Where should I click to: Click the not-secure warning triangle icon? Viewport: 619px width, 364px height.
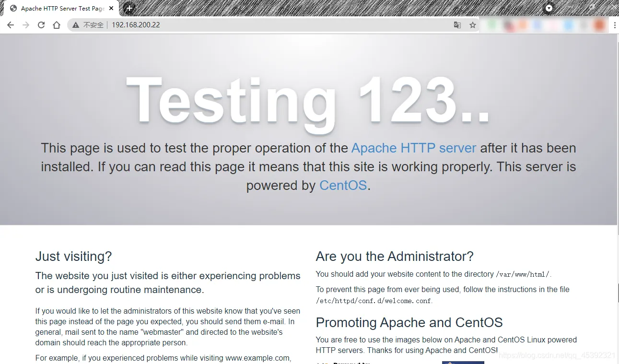point(76,25)
